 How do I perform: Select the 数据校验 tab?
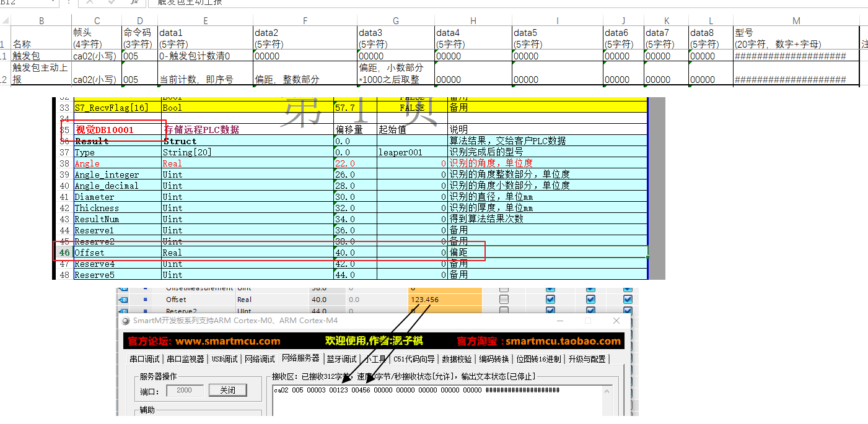coord(457,359)
